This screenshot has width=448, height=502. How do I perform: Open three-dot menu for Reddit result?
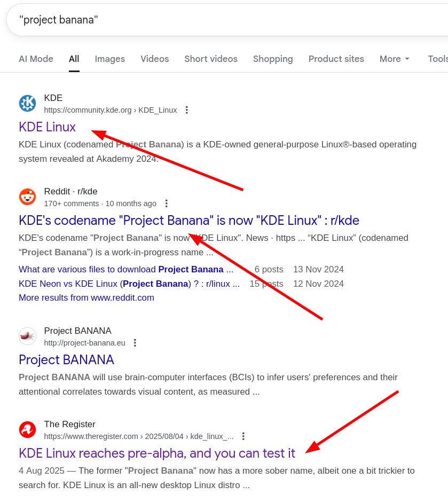(x=166, y=203)
